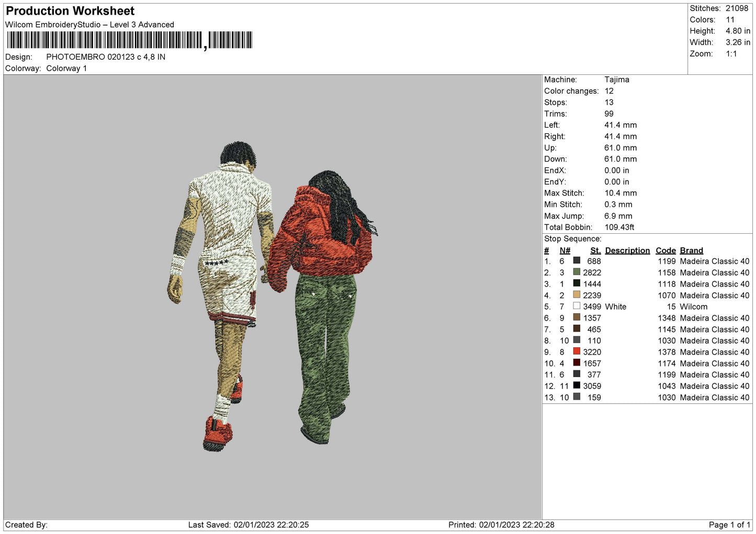This screenshot has width=756, height=534.
Task: Click the dark green swatch for code 1118
Action: pyautogui.click(x=577, y=283)
